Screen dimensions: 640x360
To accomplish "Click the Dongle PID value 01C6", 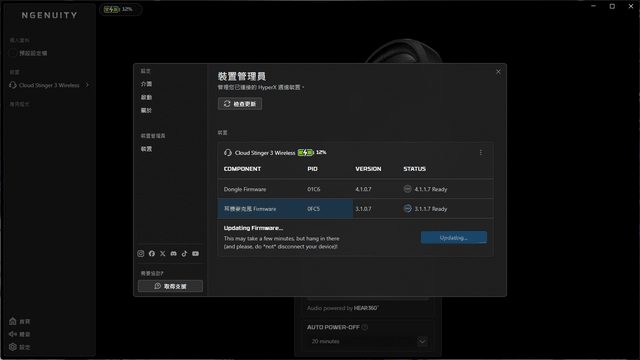I will tap(313, 189).
